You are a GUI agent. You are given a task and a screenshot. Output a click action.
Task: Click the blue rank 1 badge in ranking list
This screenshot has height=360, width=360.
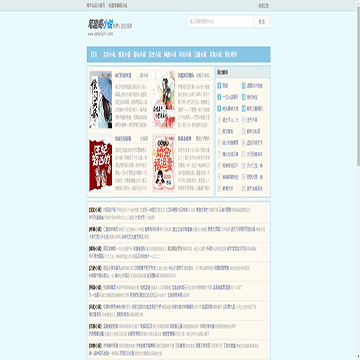219,86
